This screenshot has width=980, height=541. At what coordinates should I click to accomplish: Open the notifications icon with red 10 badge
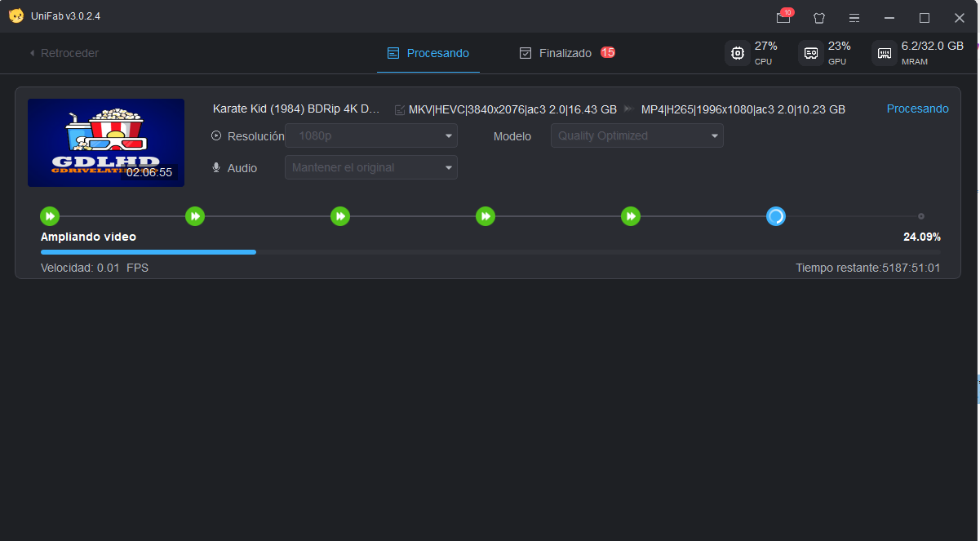pos(784,16)
